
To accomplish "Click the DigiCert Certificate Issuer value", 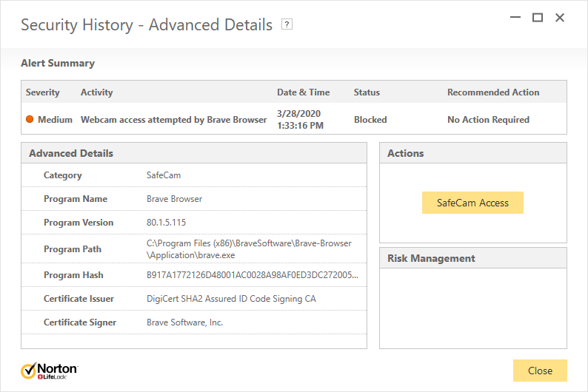I will click(231, 299).
